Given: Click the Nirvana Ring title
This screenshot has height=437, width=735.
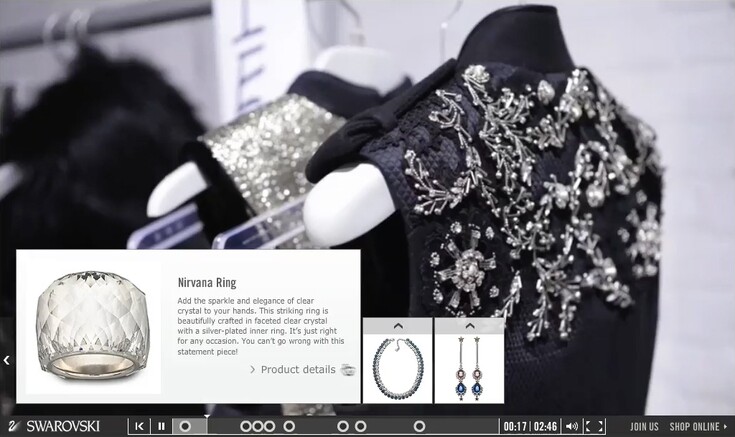Looking at the screenshot, I should [206, 282].
